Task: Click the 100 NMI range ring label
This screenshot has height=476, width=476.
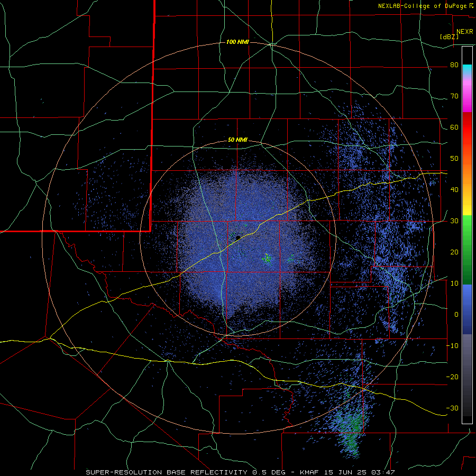Action: click(237, 42)
